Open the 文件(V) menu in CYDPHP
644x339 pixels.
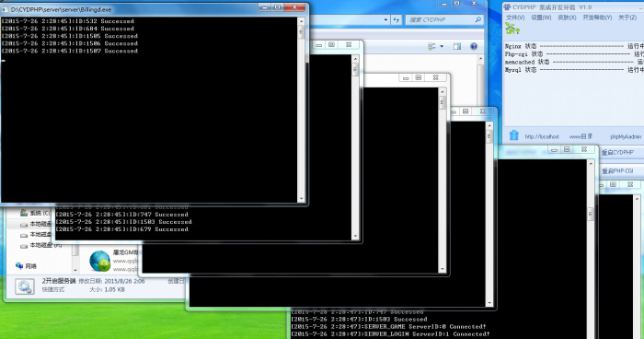tap(515, 18)
